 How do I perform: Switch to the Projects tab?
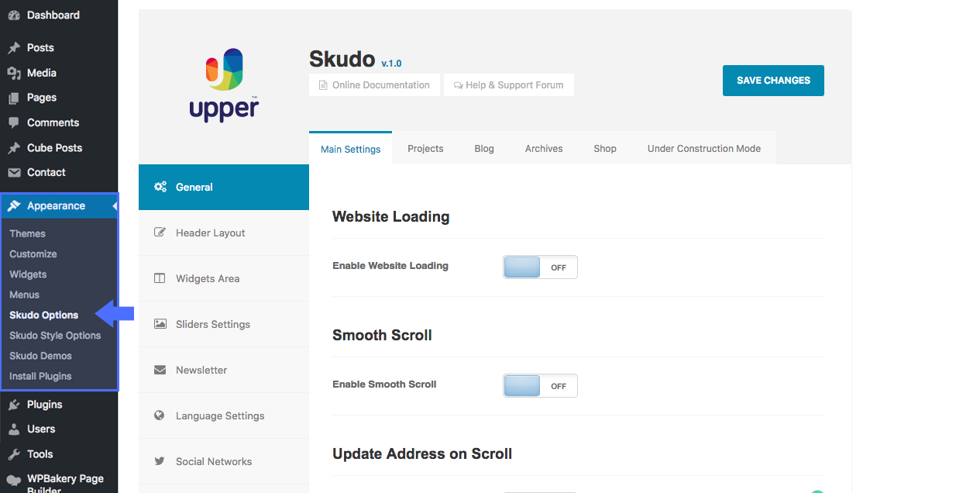[x=425, y=149]
